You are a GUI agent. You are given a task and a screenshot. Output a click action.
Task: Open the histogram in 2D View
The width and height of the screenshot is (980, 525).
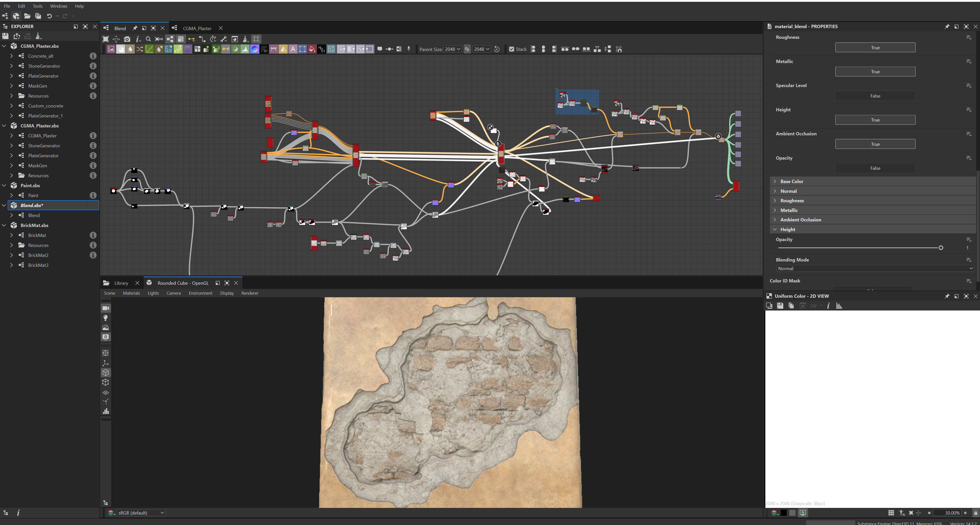839,306
